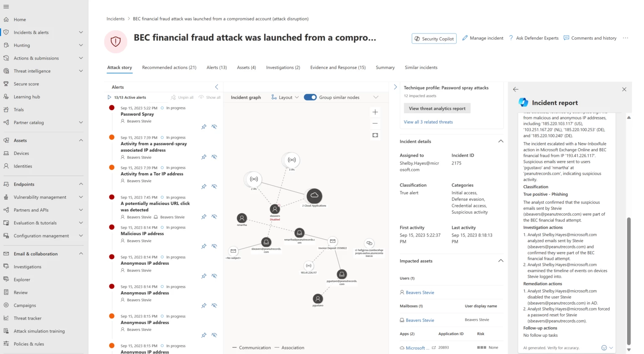Open the Layout dropdown

tap(285, 97)
